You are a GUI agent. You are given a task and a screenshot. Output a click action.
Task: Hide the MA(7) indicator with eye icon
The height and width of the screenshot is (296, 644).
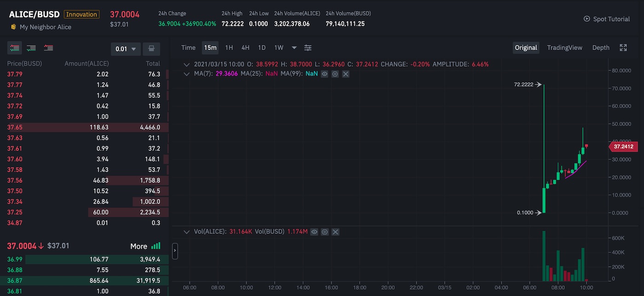[325, 74]
